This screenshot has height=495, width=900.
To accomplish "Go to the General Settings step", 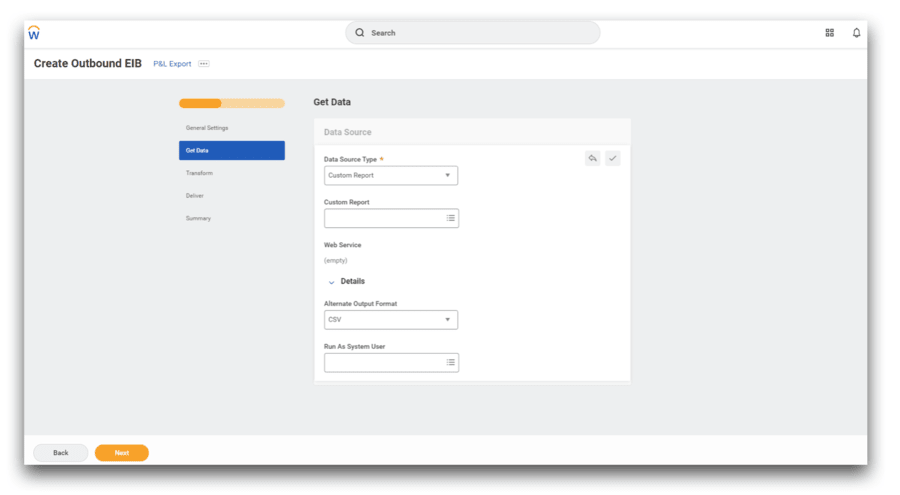I will click(x=207, y=128).
